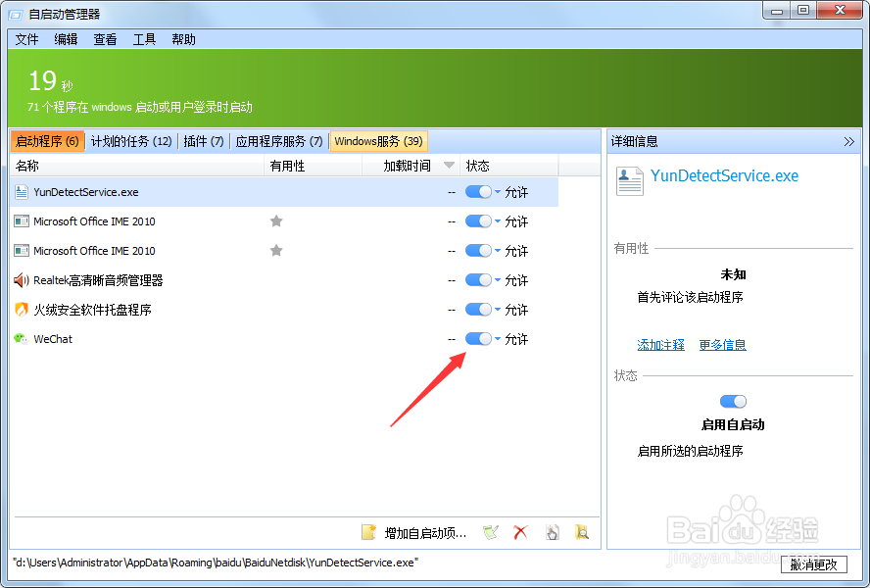The height and width of the screenshot is (588, 870).
Task: Click the large document icon in details panel
Action: click(x=630, y=181)
